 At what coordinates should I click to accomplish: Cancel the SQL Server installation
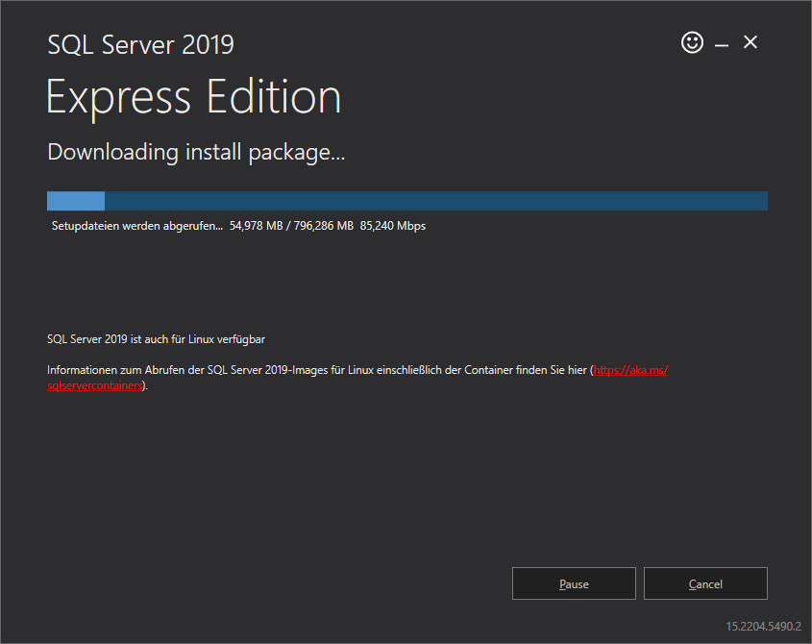click(705, 583)
